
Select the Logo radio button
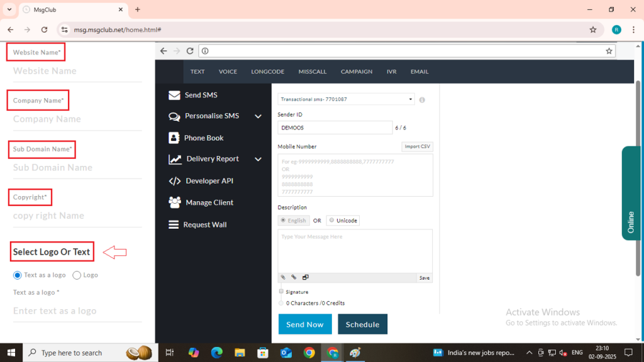point(76,275)
